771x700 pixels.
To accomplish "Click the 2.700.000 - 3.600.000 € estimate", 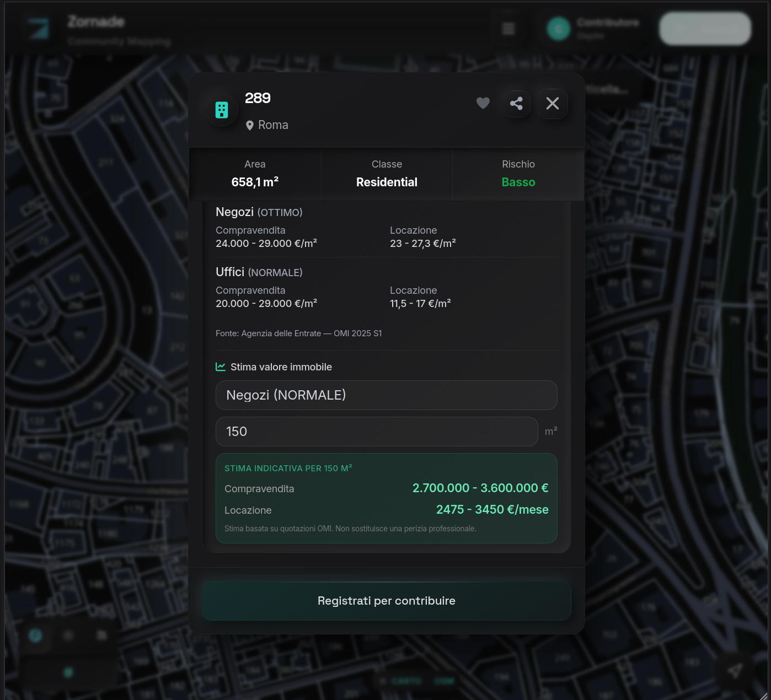I will [x=480, y=488].
